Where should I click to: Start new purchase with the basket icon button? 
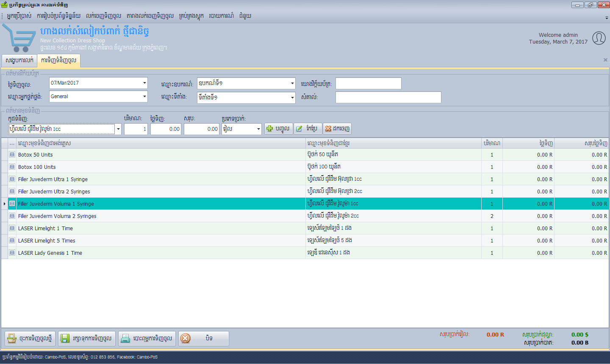pos(30,339)
